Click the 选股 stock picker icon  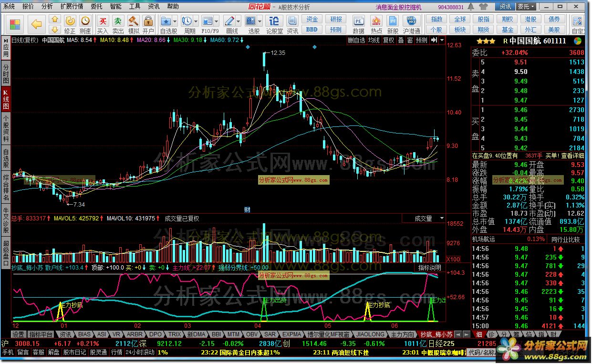pos(251,21)
